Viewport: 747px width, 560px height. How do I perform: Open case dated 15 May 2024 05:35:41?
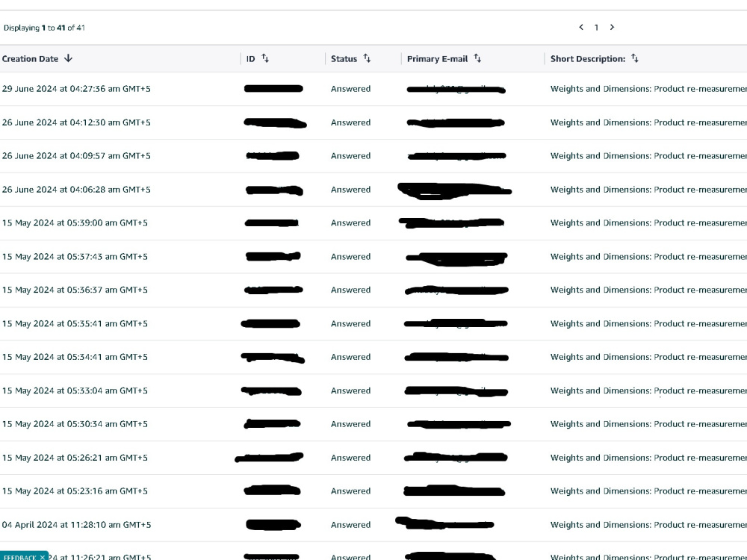tap(75, 324)
